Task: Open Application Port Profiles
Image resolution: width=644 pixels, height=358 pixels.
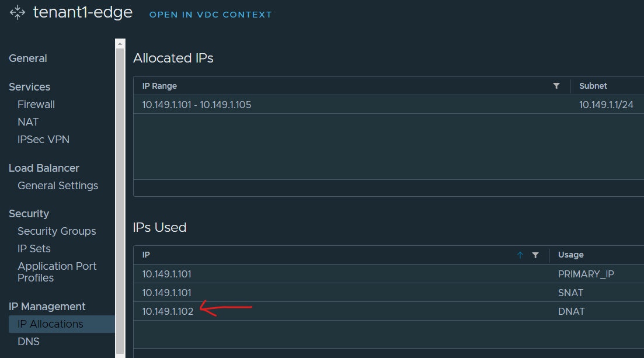Action: (x=57, y=272)
